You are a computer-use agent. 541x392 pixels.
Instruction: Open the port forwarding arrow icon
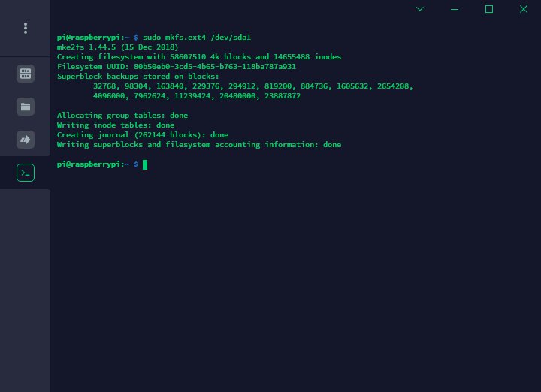coord(26,140)
